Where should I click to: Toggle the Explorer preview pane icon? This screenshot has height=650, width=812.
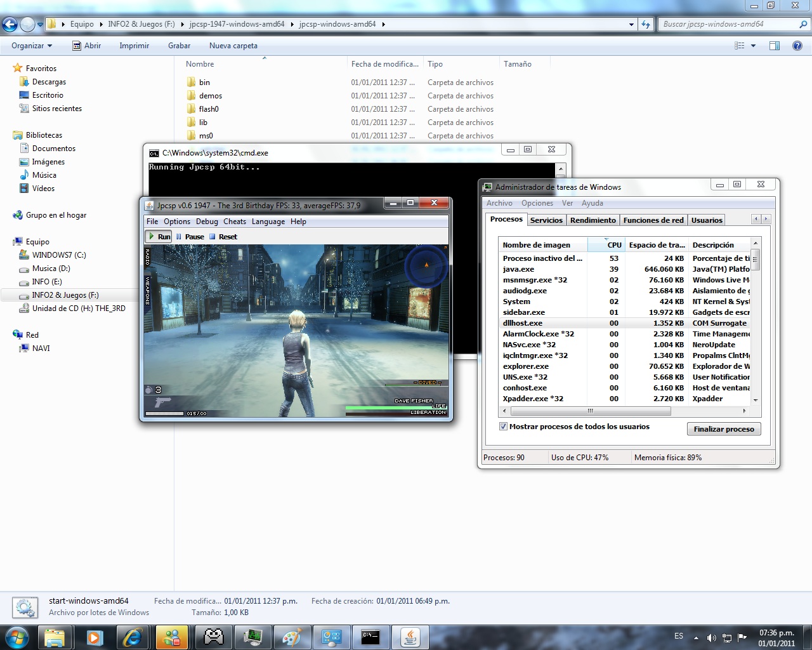click(775, 46)
